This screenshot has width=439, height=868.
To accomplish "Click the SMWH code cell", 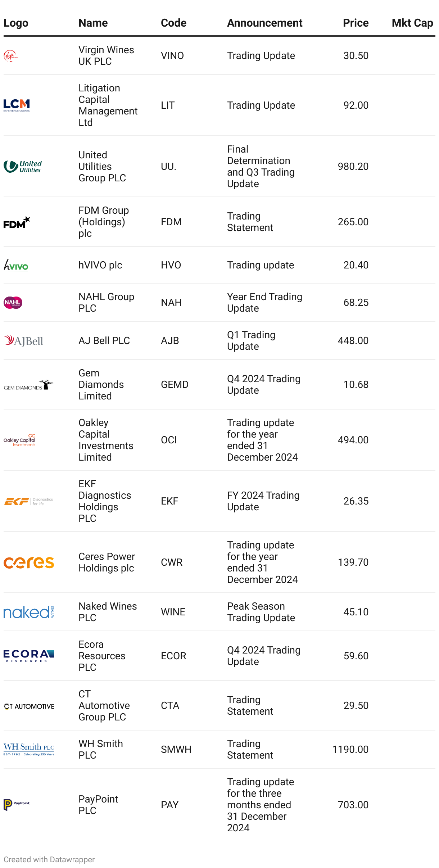I will click(x=176, y=749).
